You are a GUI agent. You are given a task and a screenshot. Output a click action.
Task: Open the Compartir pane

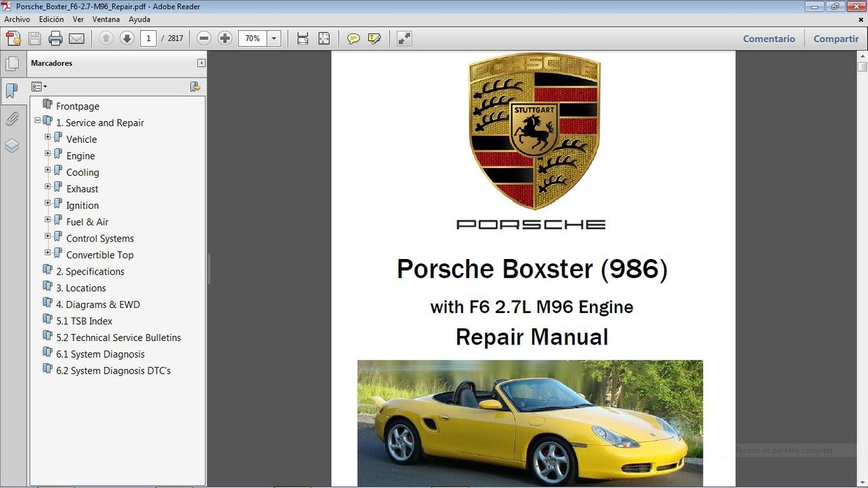836,39
